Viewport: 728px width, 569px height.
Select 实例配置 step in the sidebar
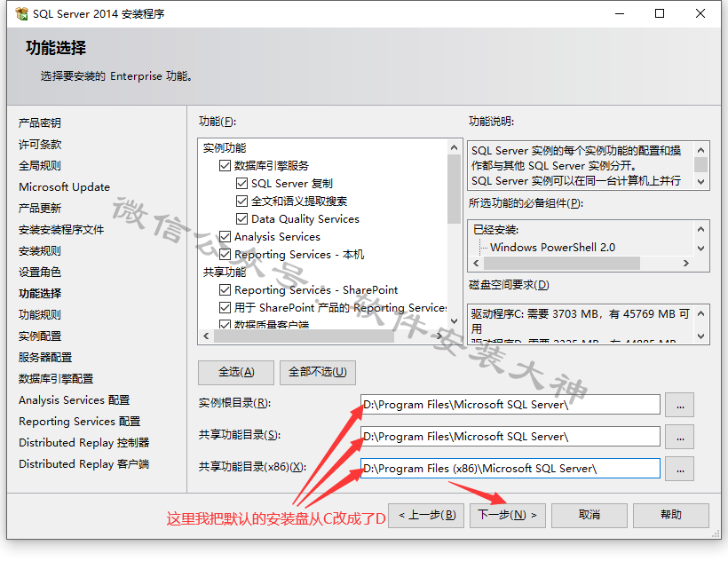pyautogui.click(x=40, y=336)
